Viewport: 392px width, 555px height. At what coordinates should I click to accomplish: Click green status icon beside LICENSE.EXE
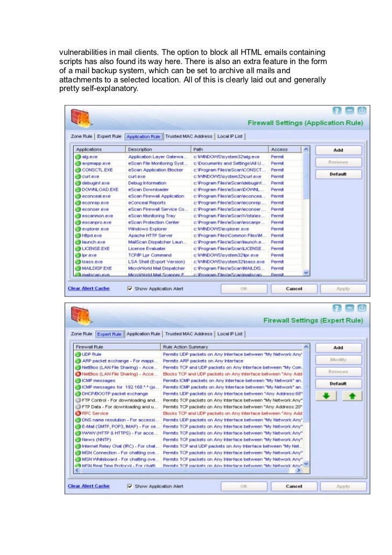pyautogui.click(x=78, y=249)
